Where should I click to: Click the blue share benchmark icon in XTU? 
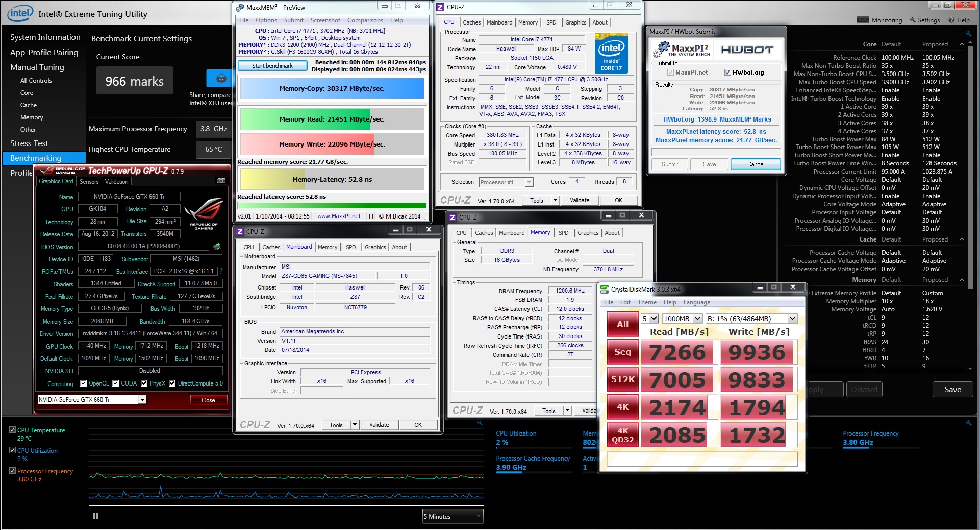pyautogui.click(x=219, y=78)
